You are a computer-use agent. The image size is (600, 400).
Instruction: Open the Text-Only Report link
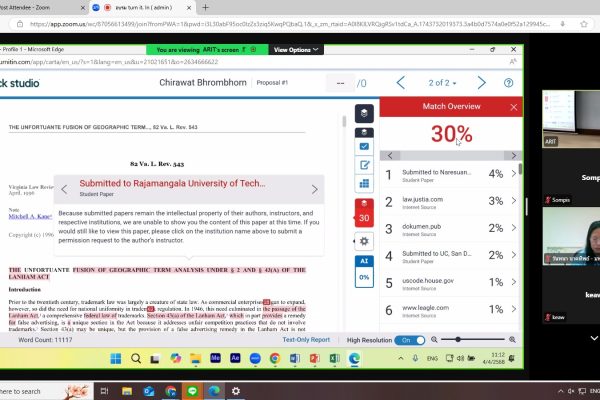pyautogui.click(x=306, y=340)
